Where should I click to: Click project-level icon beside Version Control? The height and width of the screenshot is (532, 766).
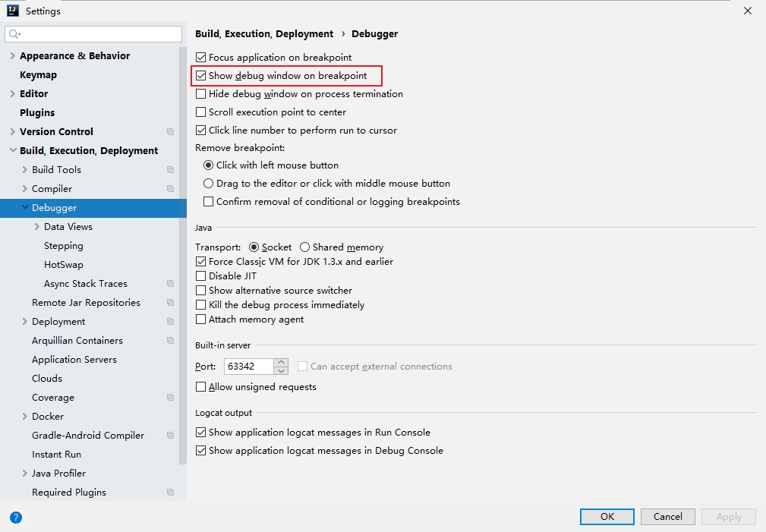click(170, 132)
